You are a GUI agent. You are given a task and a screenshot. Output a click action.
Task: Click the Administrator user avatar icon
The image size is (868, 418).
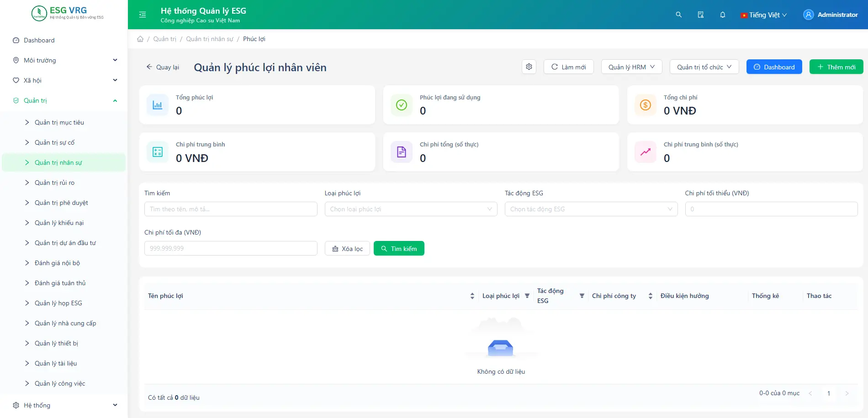pos(809,15)
